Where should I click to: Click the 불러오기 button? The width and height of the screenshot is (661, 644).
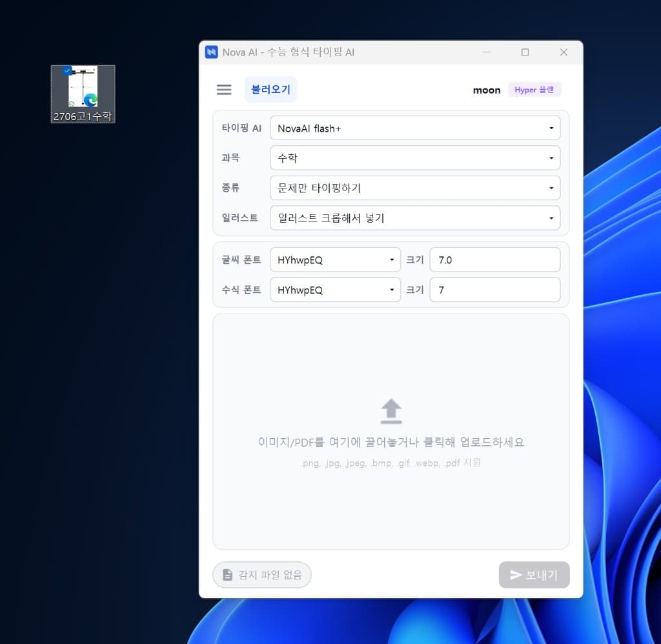coord(270,89)
